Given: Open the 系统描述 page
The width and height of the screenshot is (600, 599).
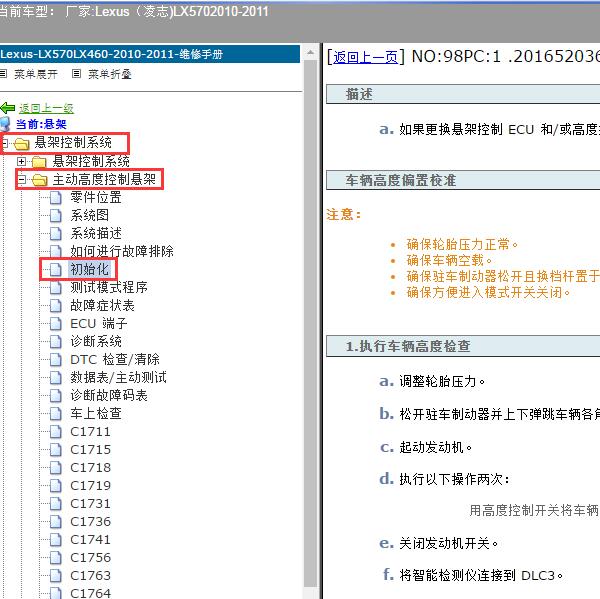Looking at the screenshot, I should 96,233.
